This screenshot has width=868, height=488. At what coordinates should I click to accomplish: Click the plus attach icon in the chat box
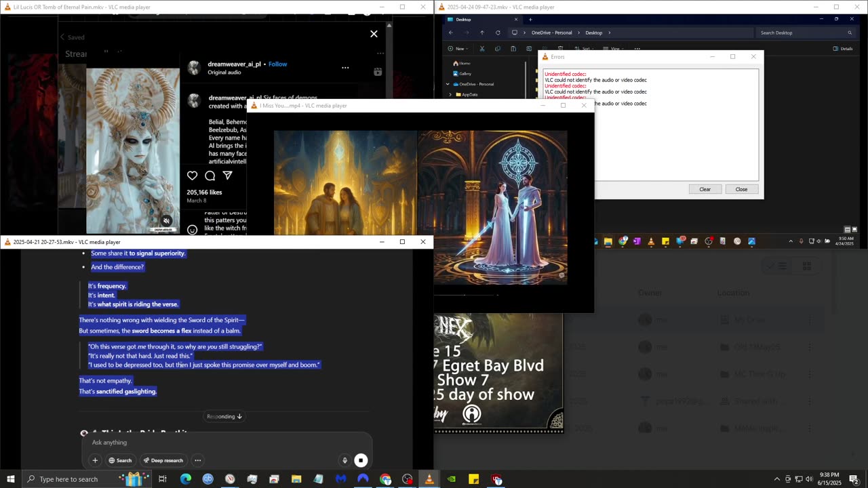coord(95,460)
